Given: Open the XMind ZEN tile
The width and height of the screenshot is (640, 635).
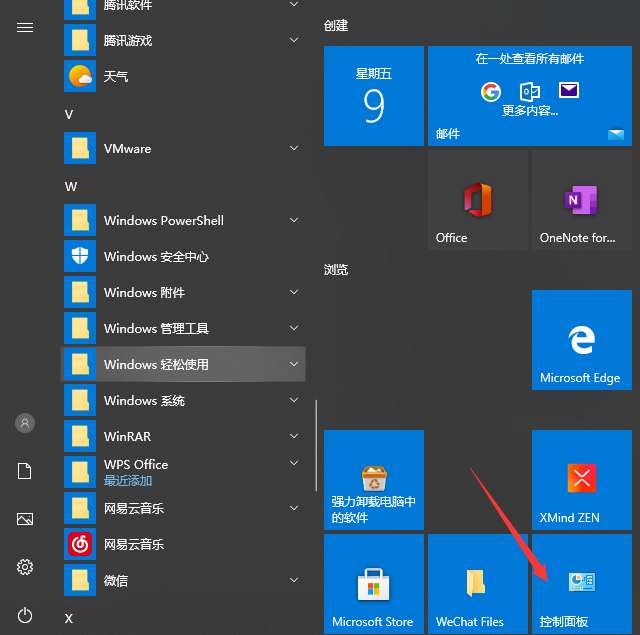Looking at the screenshot, I should (x=581, y=480).
